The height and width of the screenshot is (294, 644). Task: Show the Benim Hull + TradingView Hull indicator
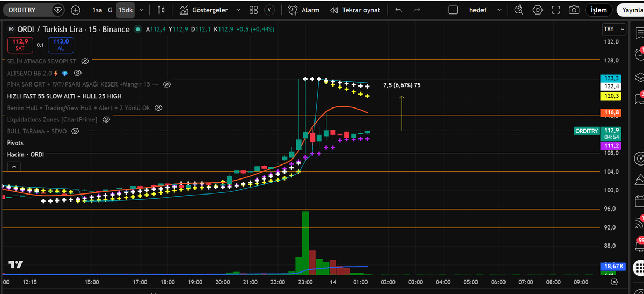[x=158, y=108]
